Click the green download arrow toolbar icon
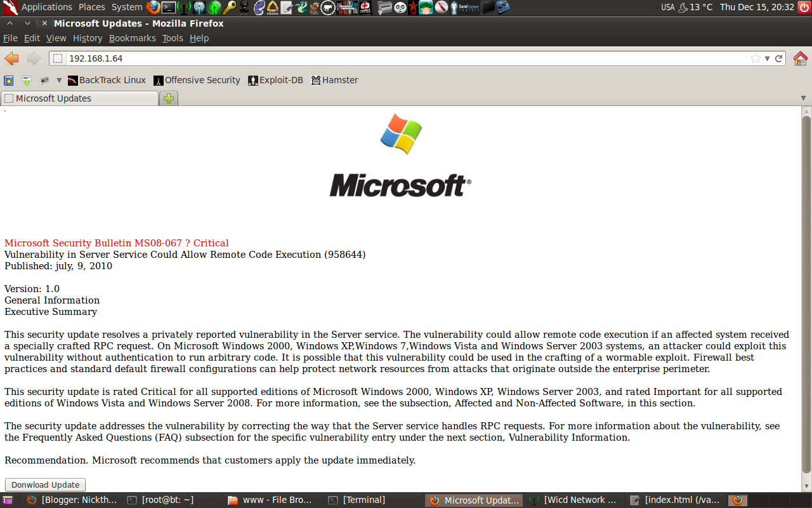Image resolution: width=812 pixels, height=508 pixels. click(27, 81)
